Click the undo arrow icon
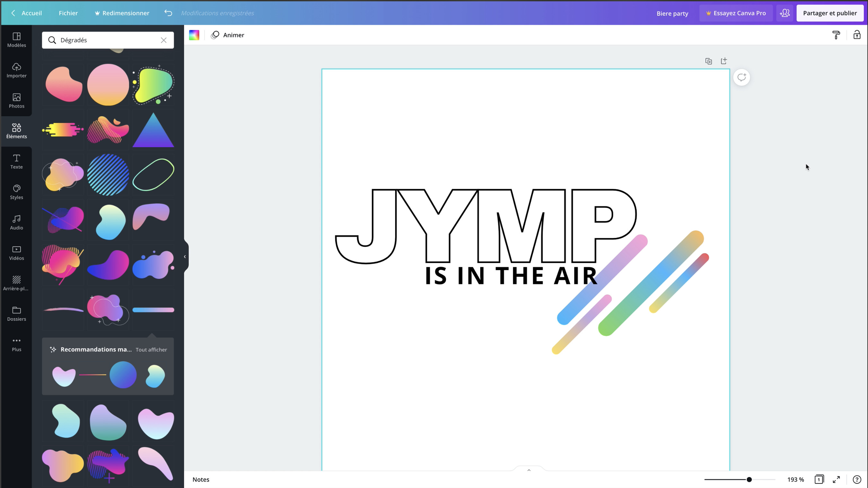The height and width of the screenshot is (488, 868). point(168,13)
